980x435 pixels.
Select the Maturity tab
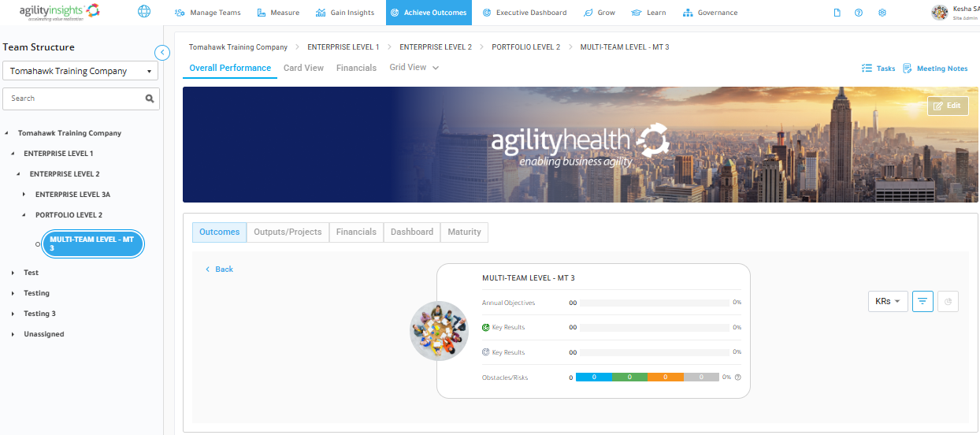click(465, 232)
